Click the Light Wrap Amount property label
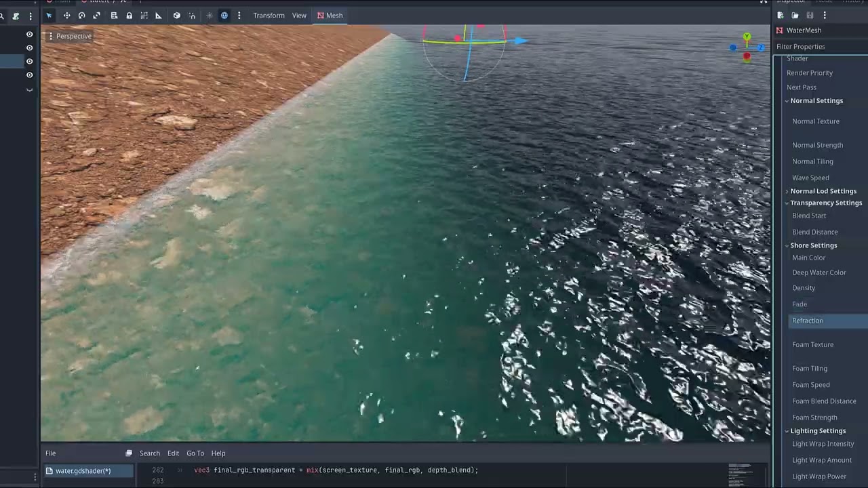 click(822, 460)
